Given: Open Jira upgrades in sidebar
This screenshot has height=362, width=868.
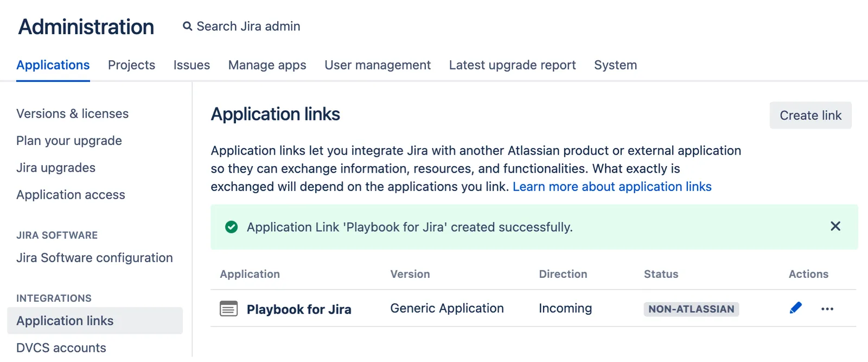Looking at the screenshot, I should click(56, 168).
